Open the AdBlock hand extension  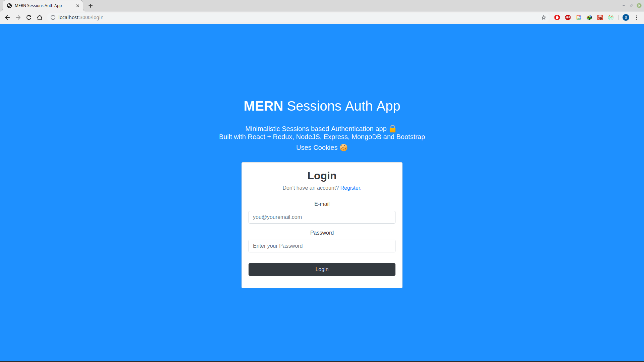[x=557, y=17]
